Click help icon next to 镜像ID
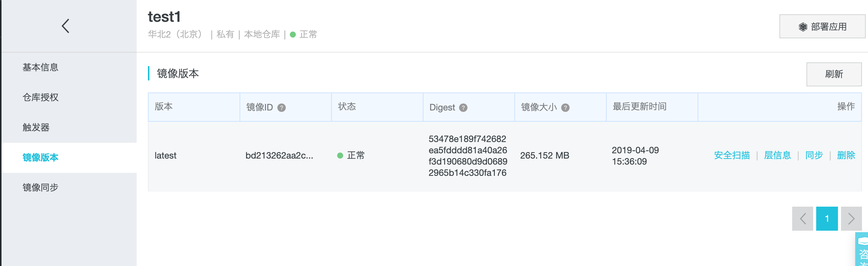This screenshot has height=266, width=868. (x=282, y=108)
